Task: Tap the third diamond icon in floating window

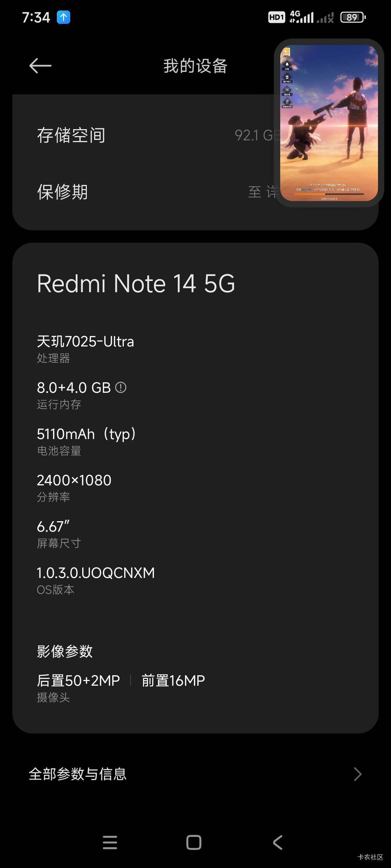Action: tap(287, 90)
